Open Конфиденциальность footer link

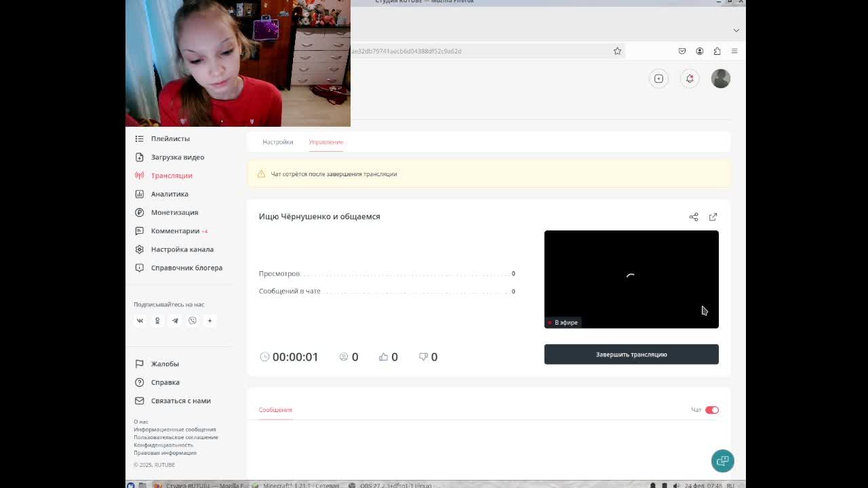(x=163, y=445)
